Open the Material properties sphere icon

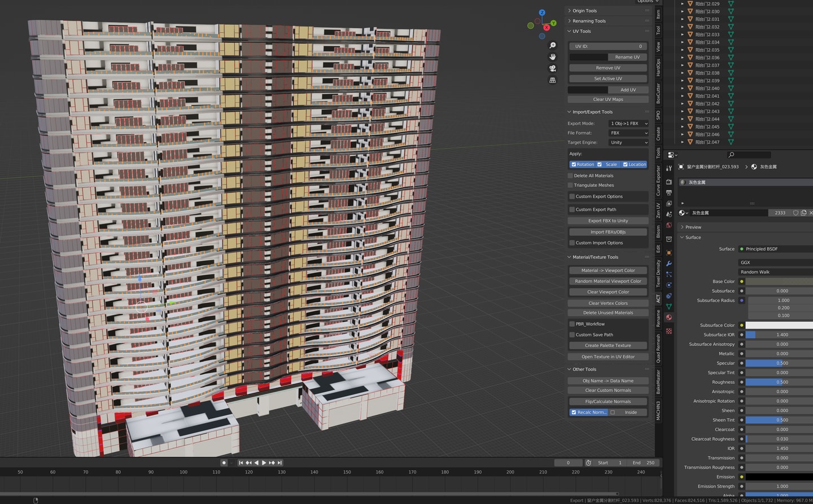point(669,317)
